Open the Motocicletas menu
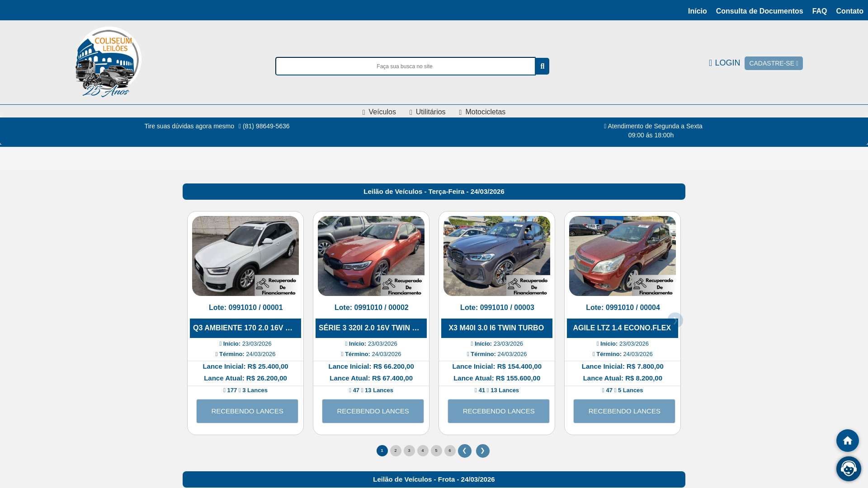Screen dimensions: 868x488 (482, 112)
